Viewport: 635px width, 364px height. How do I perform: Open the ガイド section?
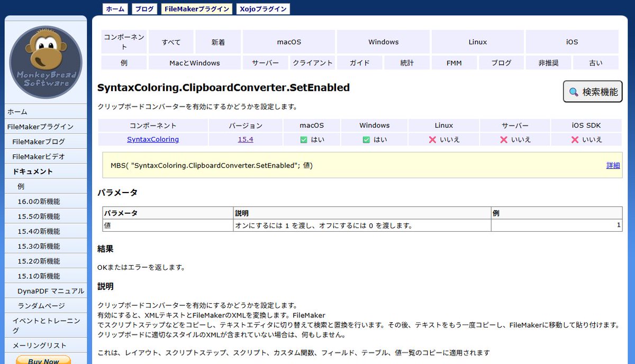[x=360, y=63]
